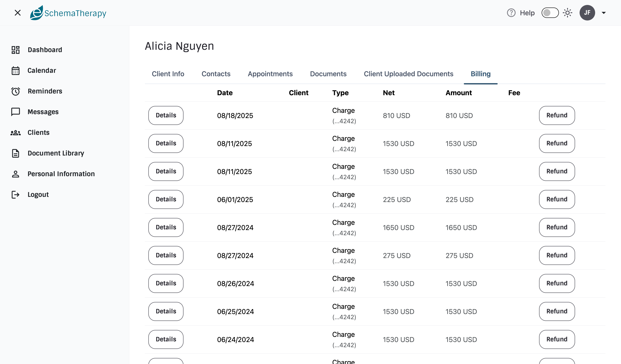Click the Fee column header

click(x=514, y=93)
